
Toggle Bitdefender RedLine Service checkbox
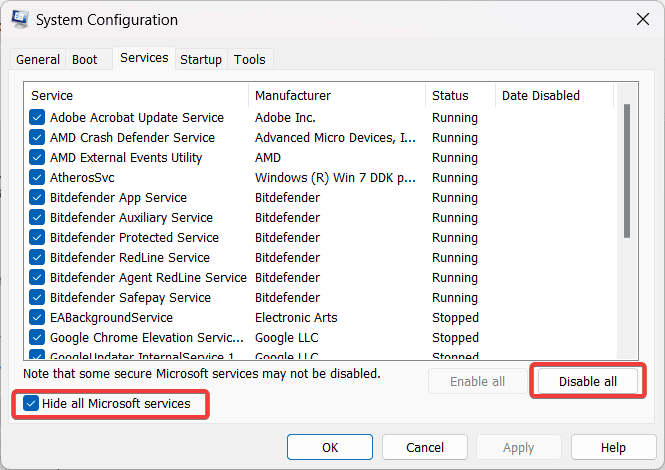coord(37,257)
